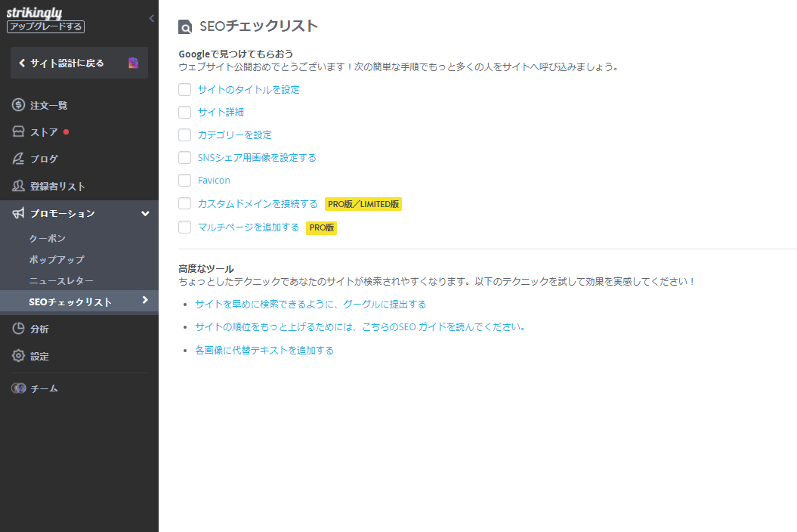
Task: Click the ブログ pen icon
Action: point(17,159)
